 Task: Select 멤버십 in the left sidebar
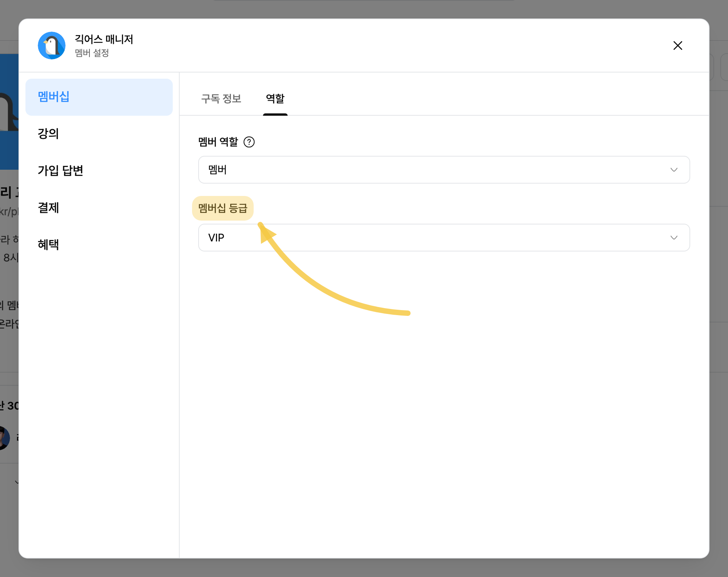[99, 97]
